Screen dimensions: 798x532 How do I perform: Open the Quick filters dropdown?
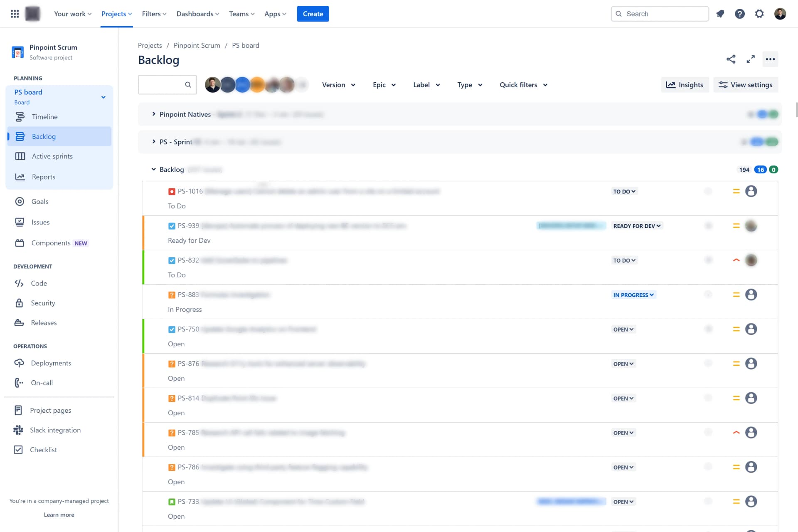[523, 85]
